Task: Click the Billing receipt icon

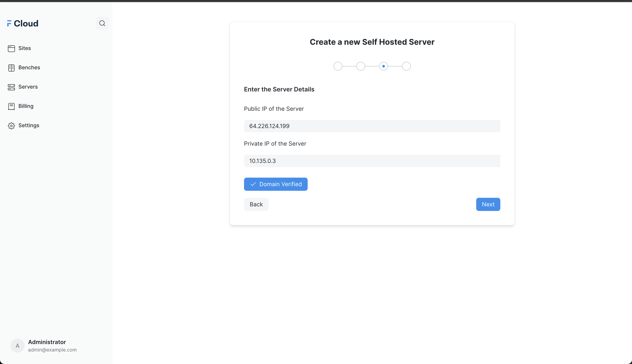Action: (11, 107)
